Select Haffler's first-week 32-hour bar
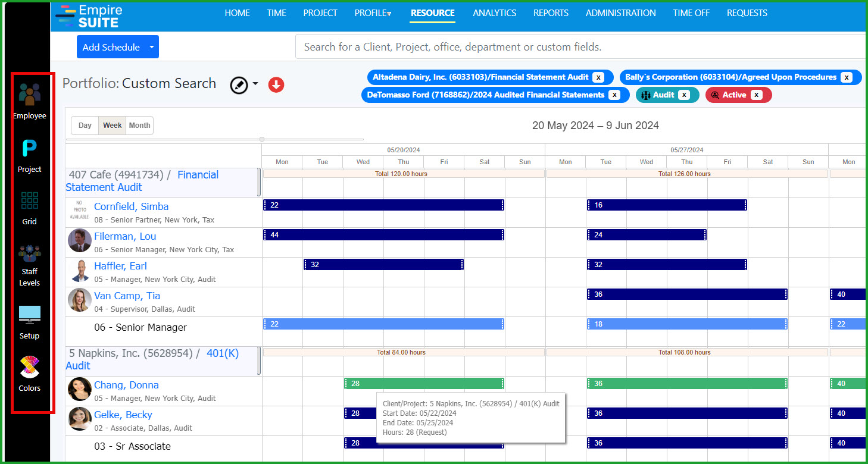 coord(384,264)
